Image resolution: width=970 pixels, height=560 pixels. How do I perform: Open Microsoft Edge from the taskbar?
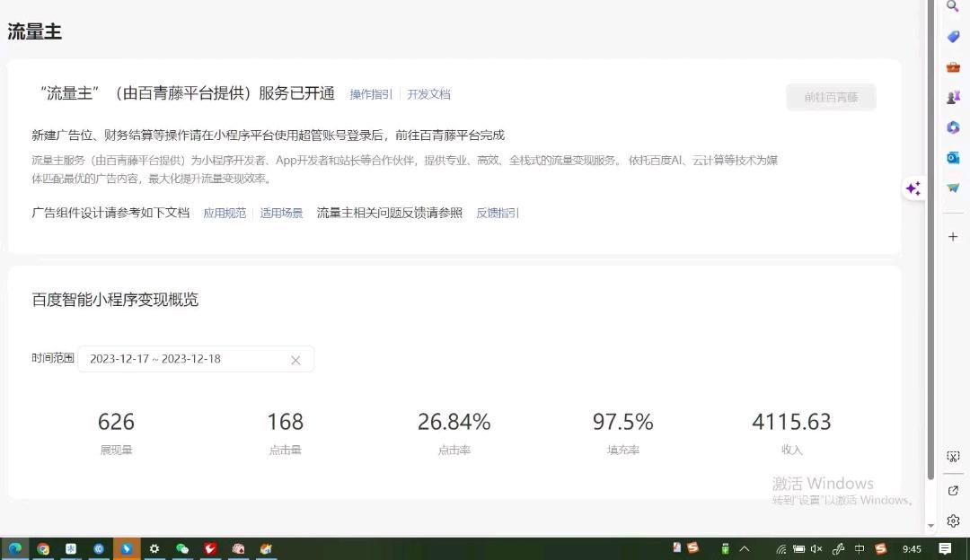pyautogui.click(x=15, y=548)
